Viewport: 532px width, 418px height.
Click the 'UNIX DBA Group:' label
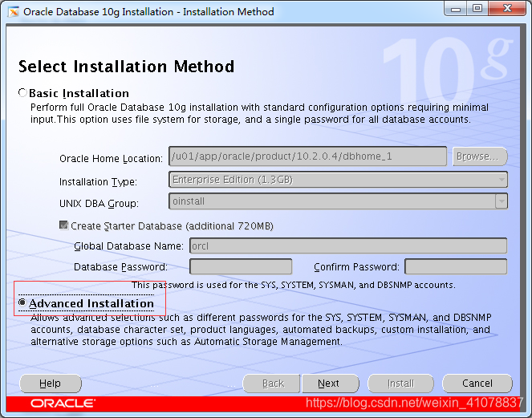point(99,204)
